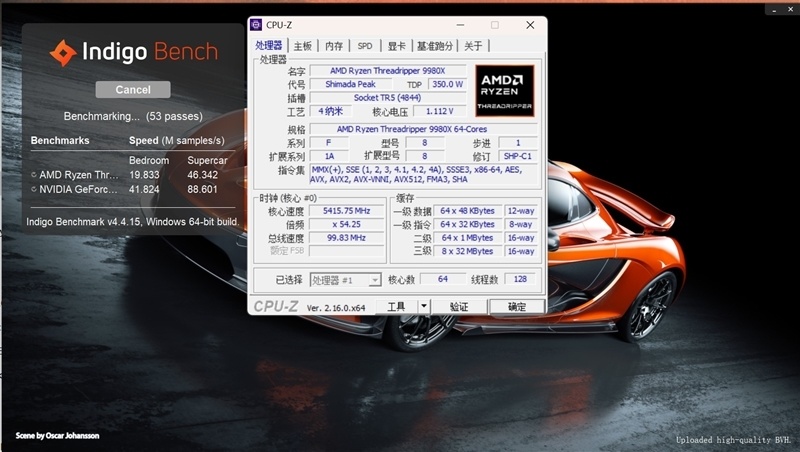Switch to the 主板 tab
The height and width of the screenshot is (452, 800).
(x=302, y=46)
